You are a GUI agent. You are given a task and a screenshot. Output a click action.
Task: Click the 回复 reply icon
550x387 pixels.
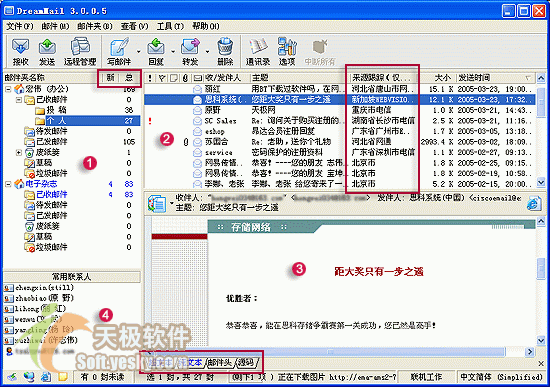(156, 52)
